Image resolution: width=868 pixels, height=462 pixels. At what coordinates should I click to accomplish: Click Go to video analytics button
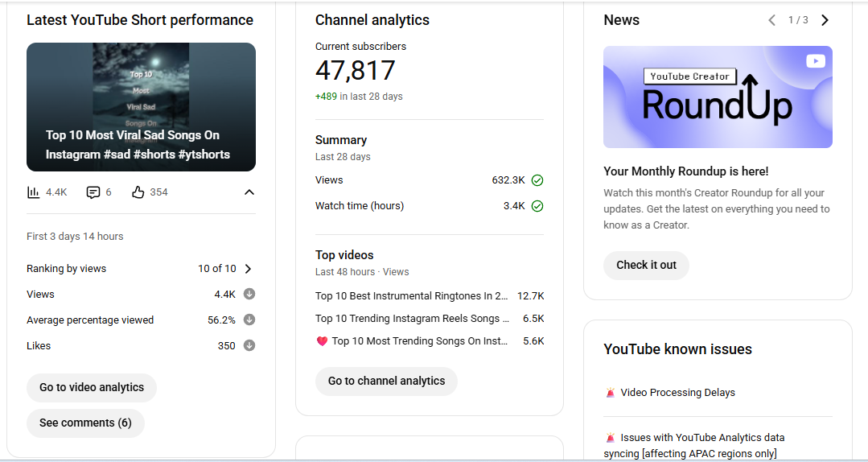point(92,388)
